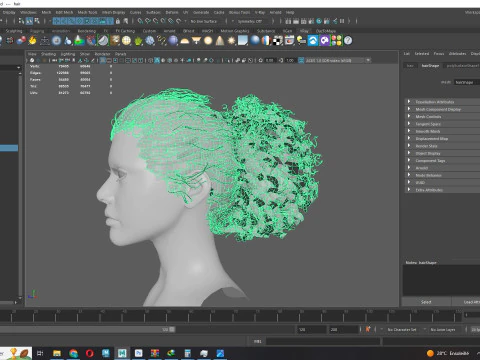Toggle select by object type mode icon
Viewport: 480px width, 360px height.
coord(29,21)
